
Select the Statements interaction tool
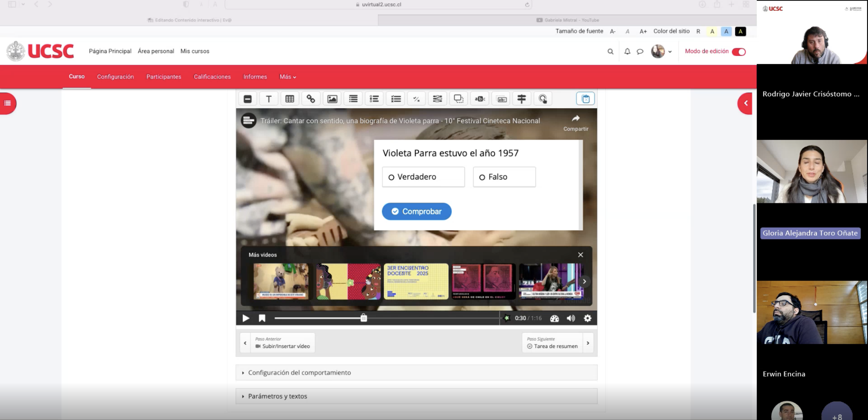(x=353, y=99)
